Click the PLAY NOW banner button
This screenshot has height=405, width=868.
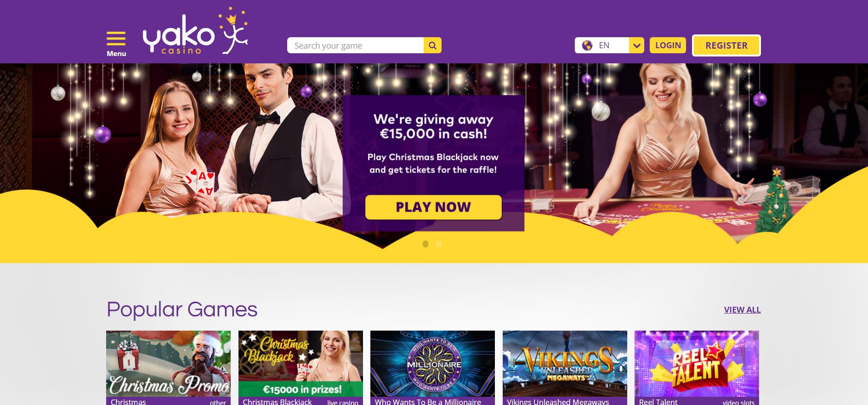pyautogui.click(x=433, y=207)
